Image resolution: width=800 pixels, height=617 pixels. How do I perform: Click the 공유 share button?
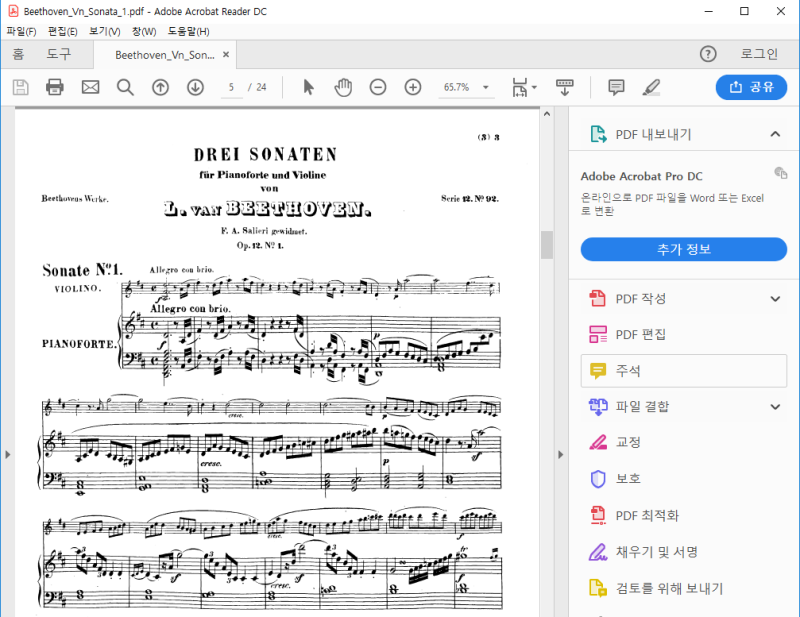coord(751,87)
